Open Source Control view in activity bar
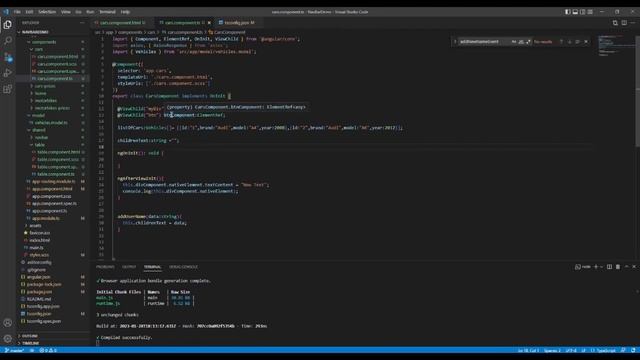Viewport: 640px width, 360px height. [x=7, y=57]
